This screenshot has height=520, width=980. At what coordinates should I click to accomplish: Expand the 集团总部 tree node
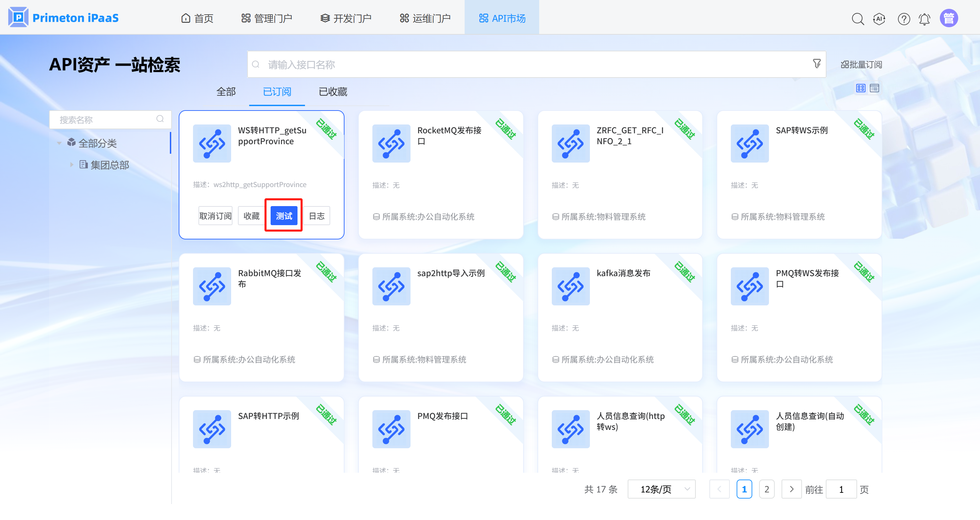click(71, 165)
